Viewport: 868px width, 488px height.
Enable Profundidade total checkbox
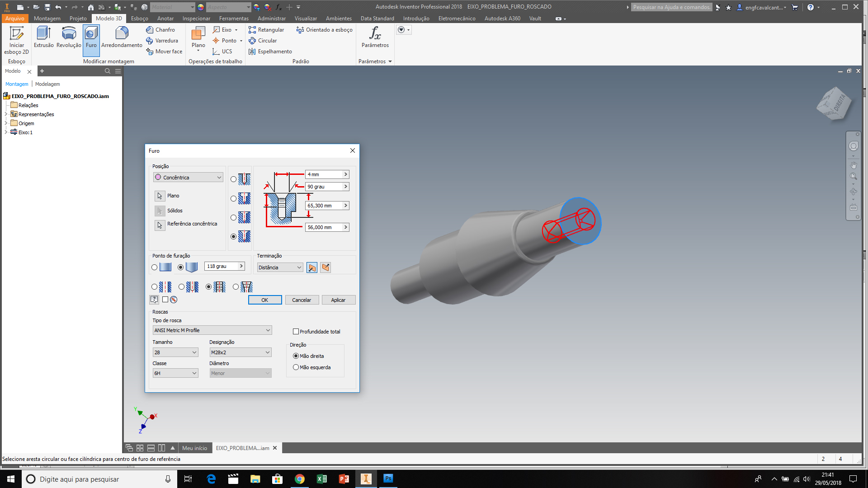tap(296, 332)
